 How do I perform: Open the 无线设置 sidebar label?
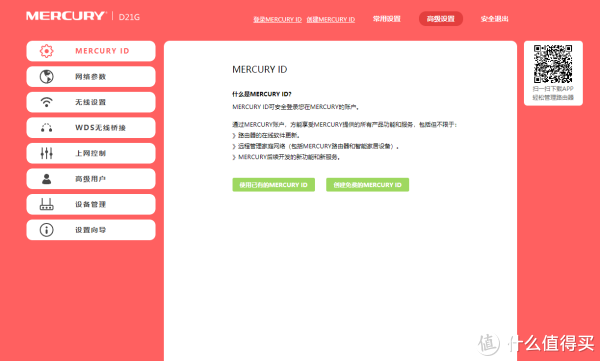[90, 102]
